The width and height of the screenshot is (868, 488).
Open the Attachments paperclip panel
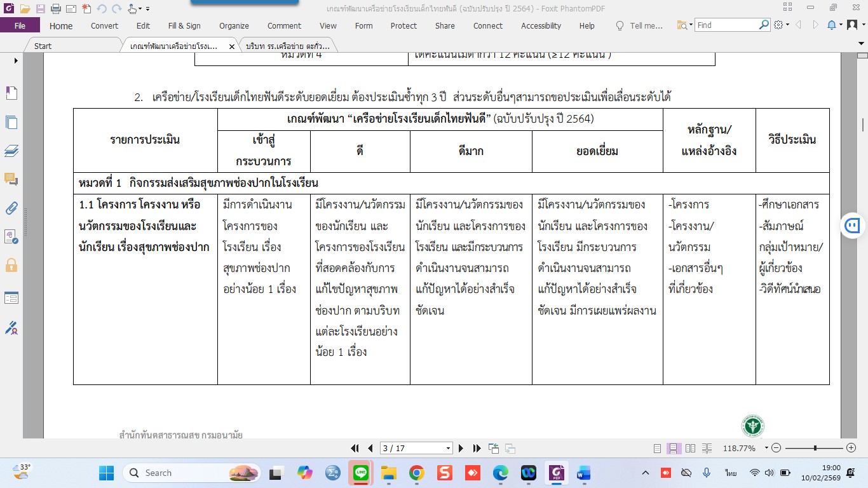(11, 208)
